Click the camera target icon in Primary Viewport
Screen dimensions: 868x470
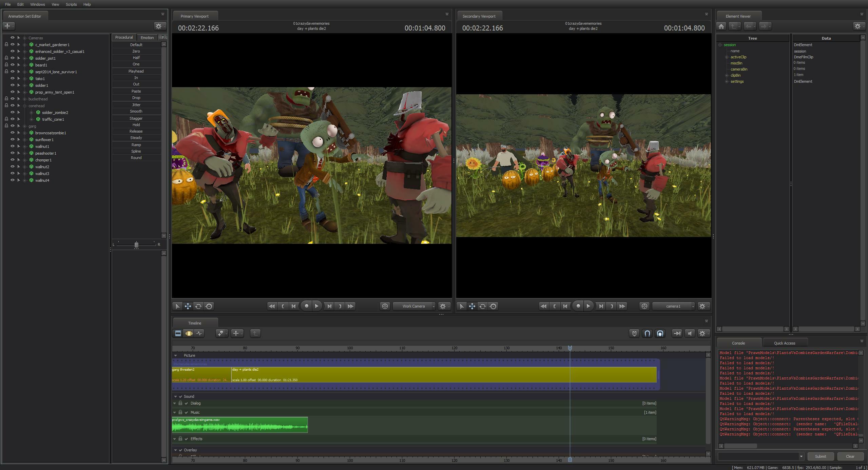pyautogui.click(x=385, y=306)
